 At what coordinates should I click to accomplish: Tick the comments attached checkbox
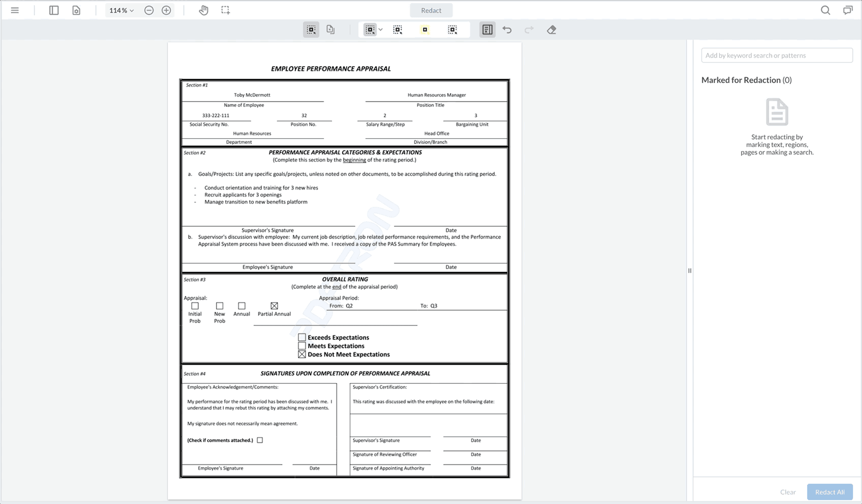point(260,440)
